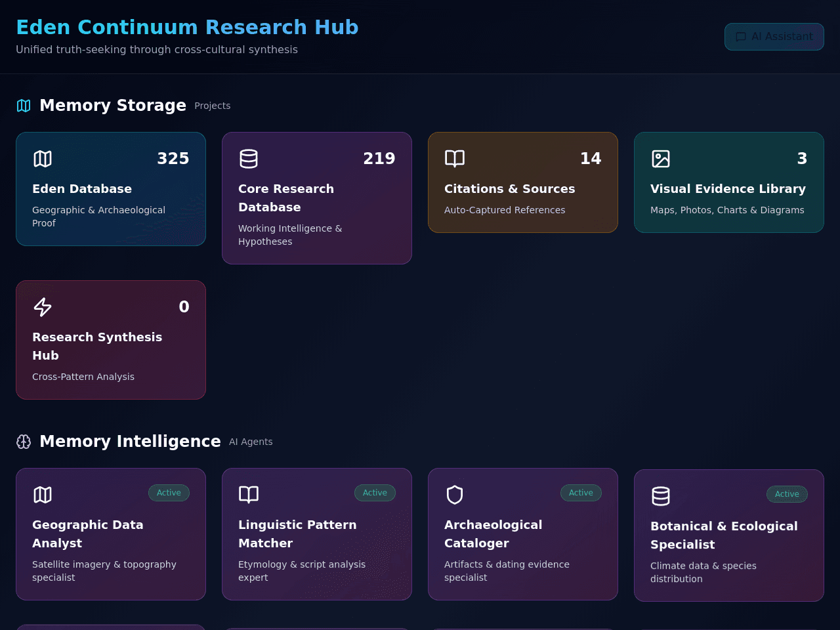Screen dimensions: 840x630
Task: Click the brain icon beside Memory Intelligence
Action: 24,442
